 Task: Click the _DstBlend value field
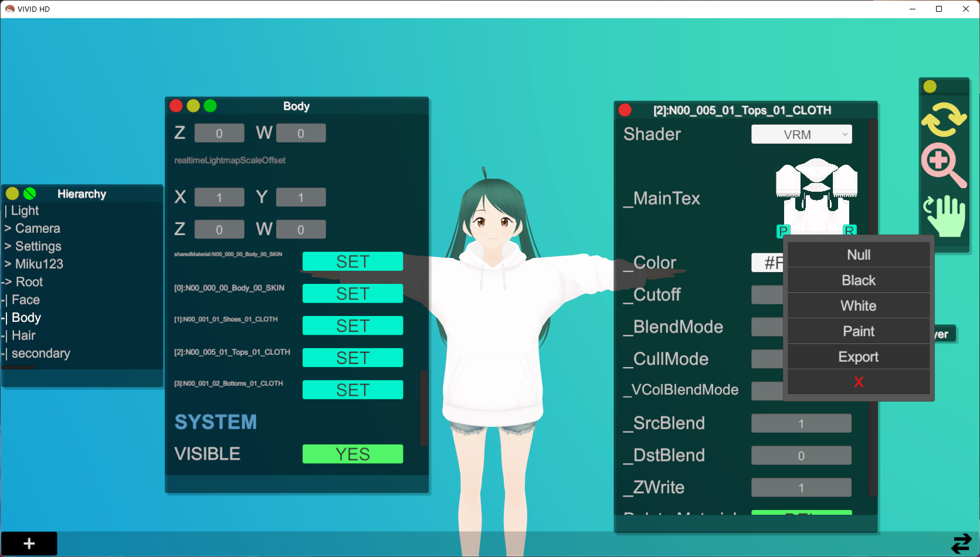pos(801,456)
